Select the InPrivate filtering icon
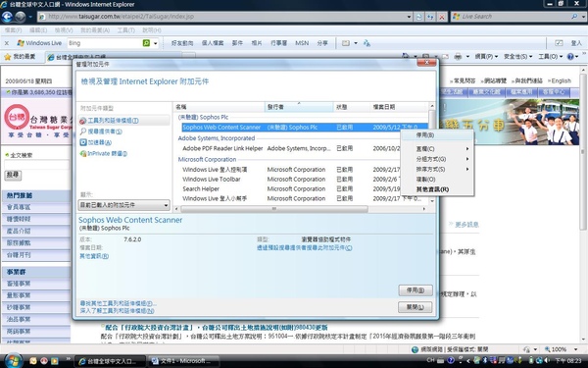 click(83, 153)
